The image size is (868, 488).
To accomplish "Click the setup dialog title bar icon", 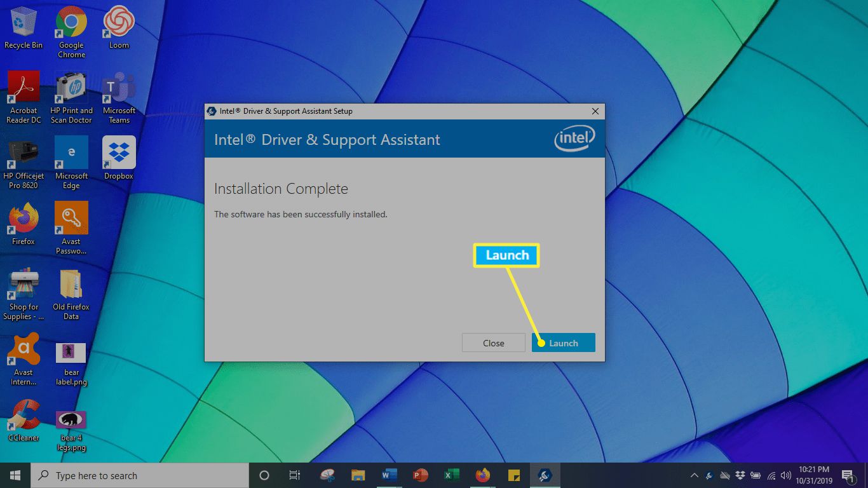I will point(212,111).
